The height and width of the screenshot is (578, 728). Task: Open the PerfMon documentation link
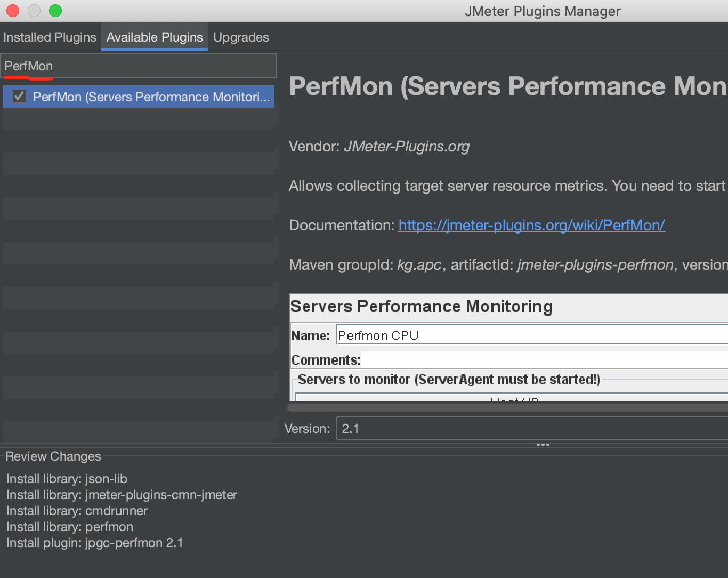[531, 225]
